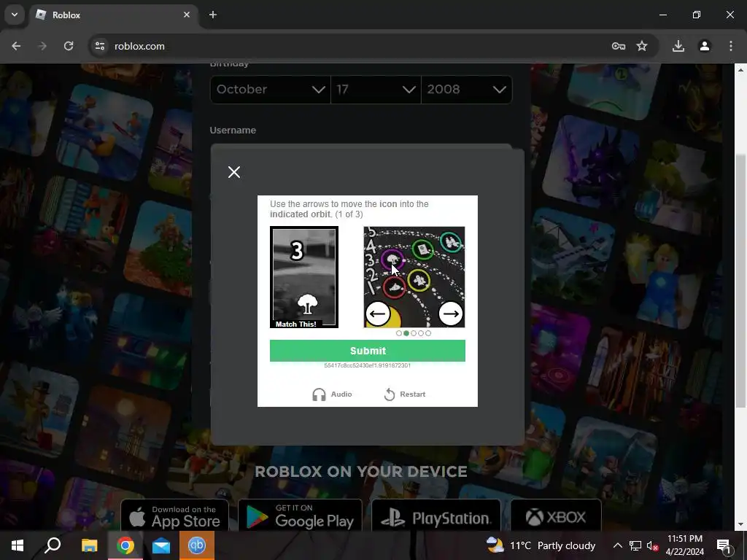Open the birthday month dropdown showing October
This screenshot has height=560, width=747.
click(x=270, y=89)
